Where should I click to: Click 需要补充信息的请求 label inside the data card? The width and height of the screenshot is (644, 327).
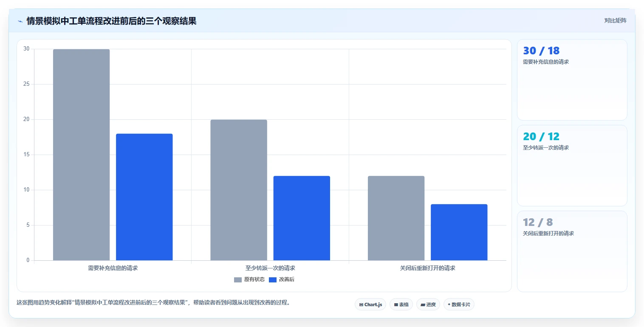coord(545,62)
